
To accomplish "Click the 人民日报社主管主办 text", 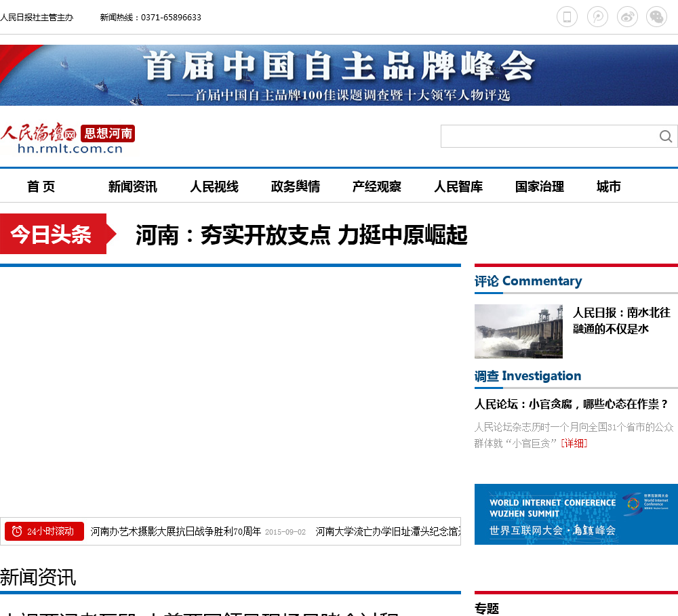I will (37, 18).
